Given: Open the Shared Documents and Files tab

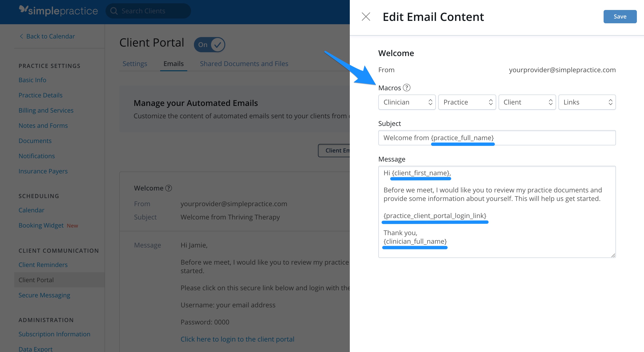Looking at the screenshot, I should pos(244,64).
